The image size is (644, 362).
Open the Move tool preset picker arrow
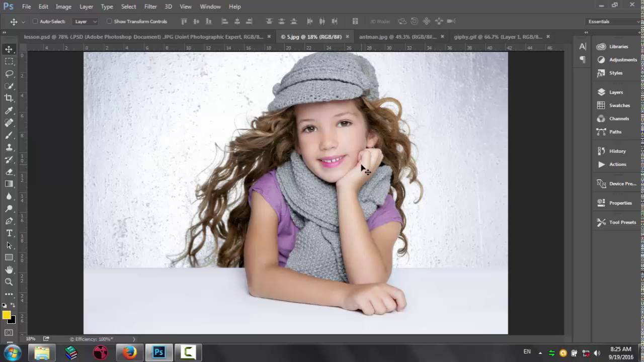(23, 22)
